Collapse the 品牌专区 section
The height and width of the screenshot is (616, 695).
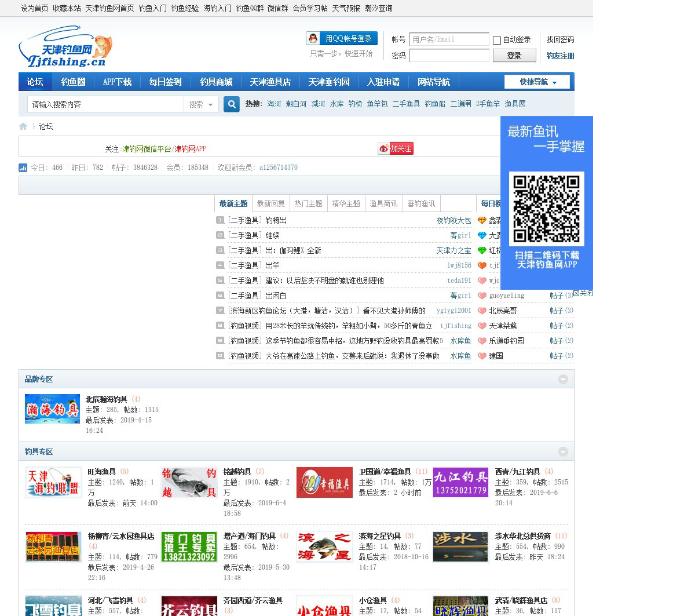pos(563,379)
